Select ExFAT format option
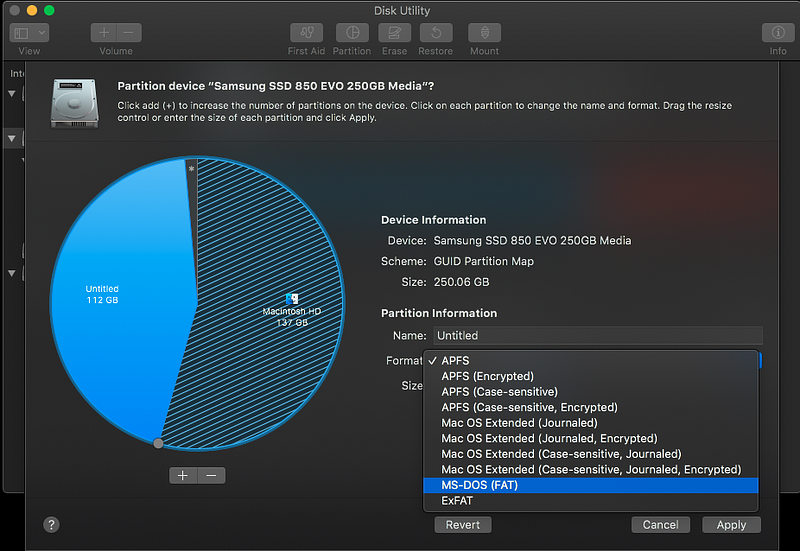 coord(590,500)
